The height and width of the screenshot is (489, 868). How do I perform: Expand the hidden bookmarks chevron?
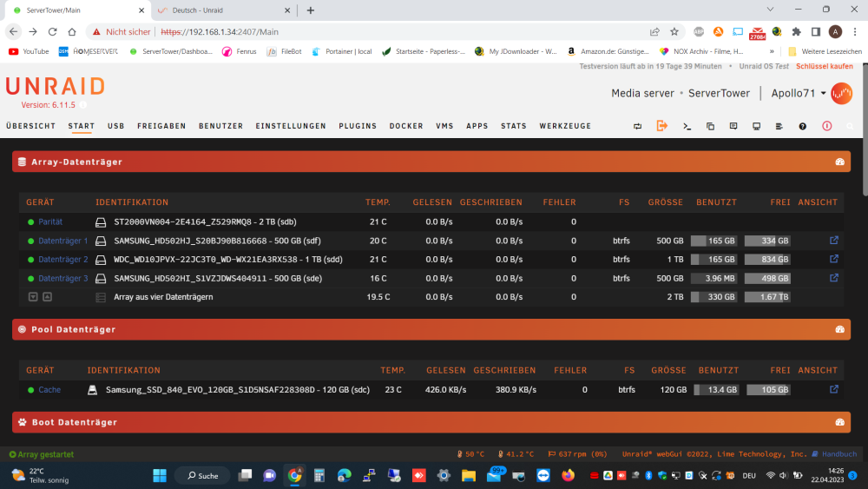pyautogui.click(x=772, y=51)
